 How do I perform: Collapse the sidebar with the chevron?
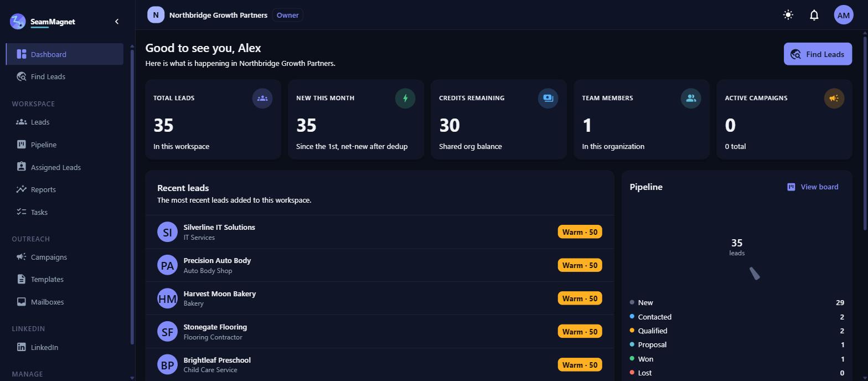tap(117, 22)
